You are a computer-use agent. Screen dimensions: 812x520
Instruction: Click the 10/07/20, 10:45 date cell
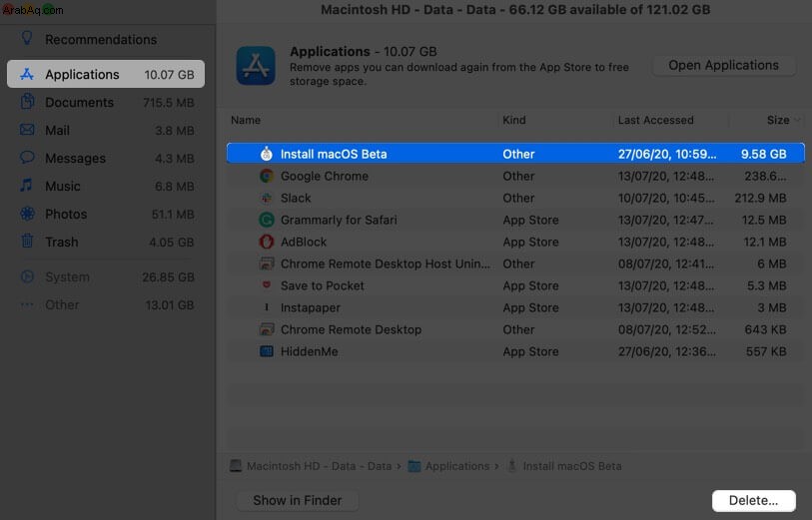666,198
